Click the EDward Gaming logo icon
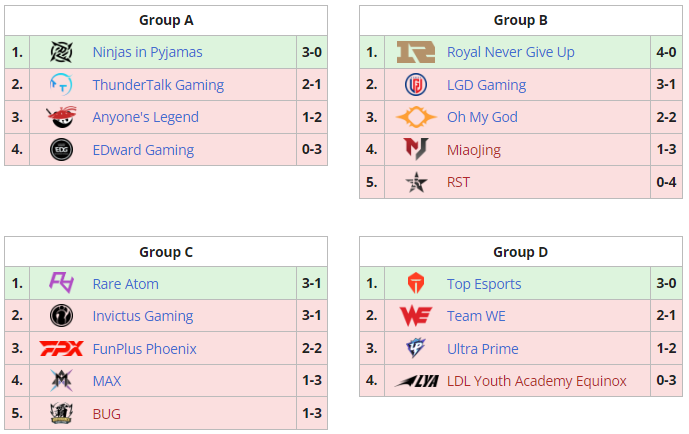The image size is (689, 434). pyautogui.click(x=62, y=150)
